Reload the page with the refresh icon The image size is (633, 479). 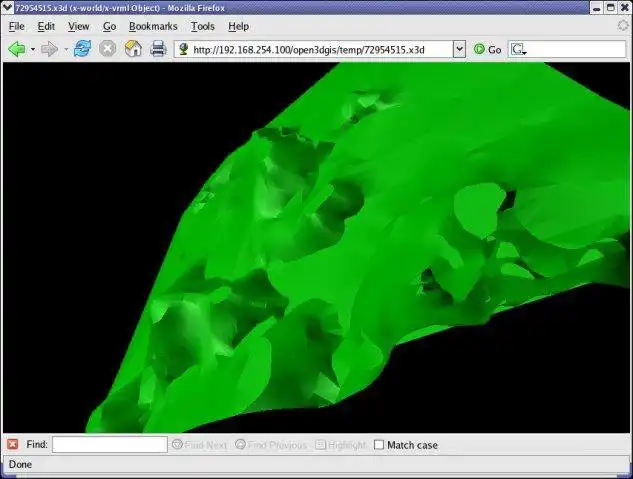[82, 49]
